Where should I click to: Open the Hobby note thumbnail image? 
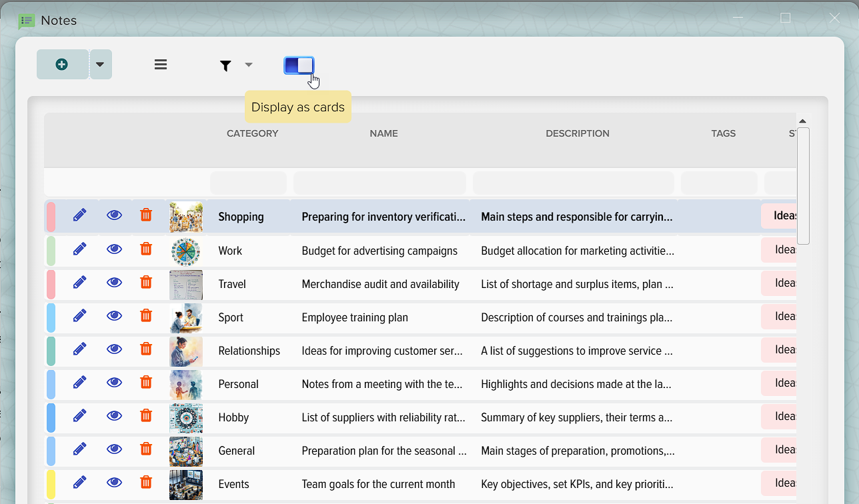click(x=186, y=417)
